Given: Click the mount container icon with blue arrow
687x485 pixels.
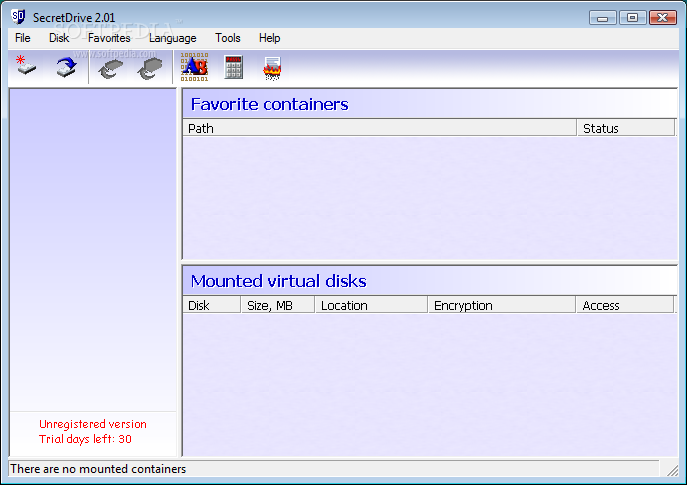Looking at the screenshot, I should pos(66,67).
